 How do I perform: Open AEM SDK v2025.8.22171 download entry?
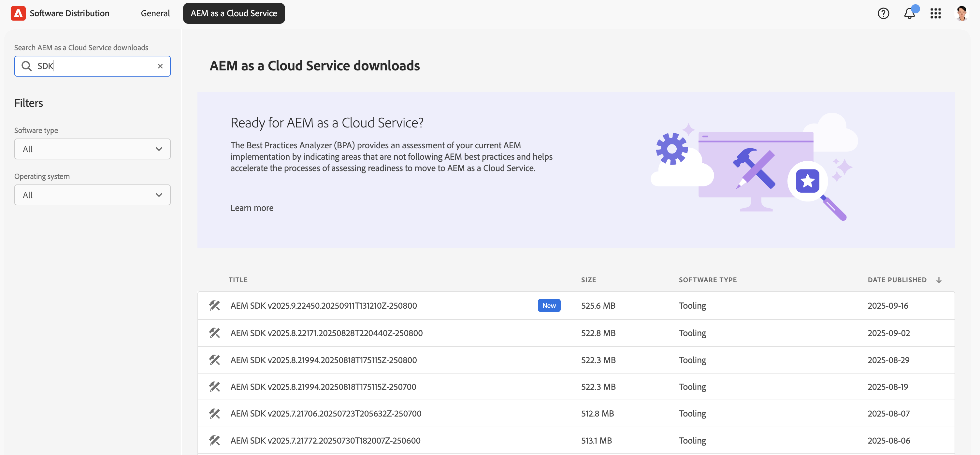(326, 333)
